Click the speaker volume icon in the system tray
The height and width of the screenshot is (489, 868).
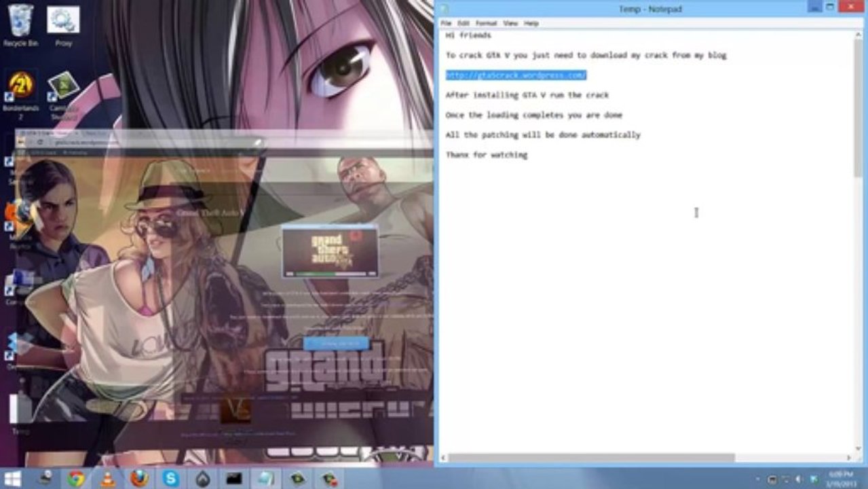798,479
